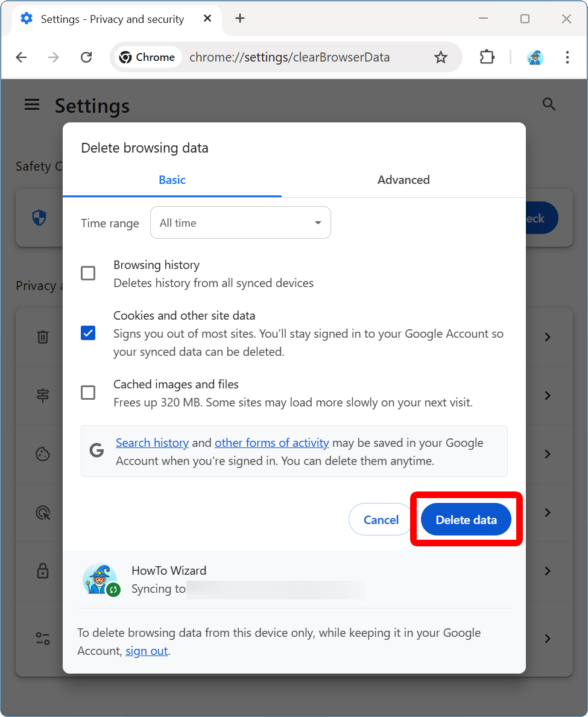588x717 pixels.
Task: Cancel the Delete browsing data dialog
Action: 381,520
